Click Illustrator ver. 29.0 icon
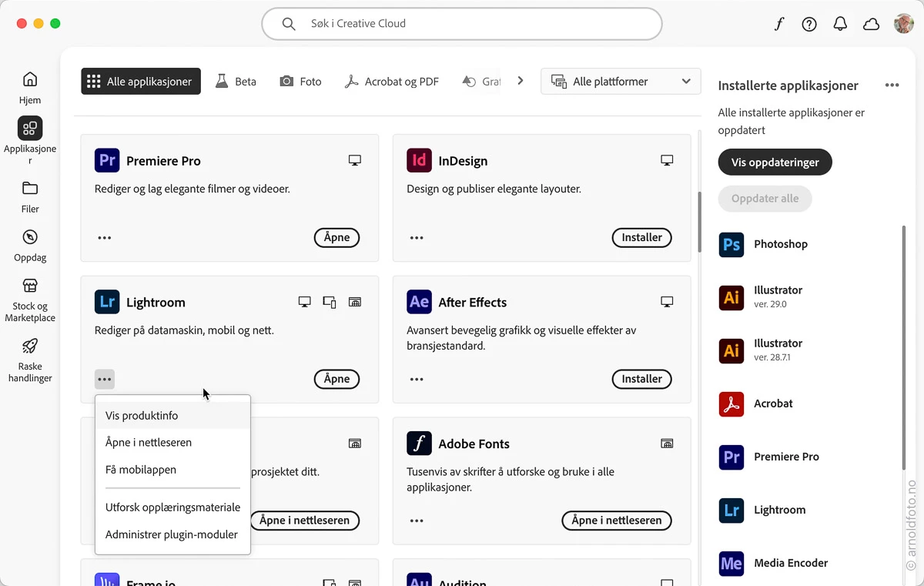This screenshot has height=586, width=924. click(731, 297)
